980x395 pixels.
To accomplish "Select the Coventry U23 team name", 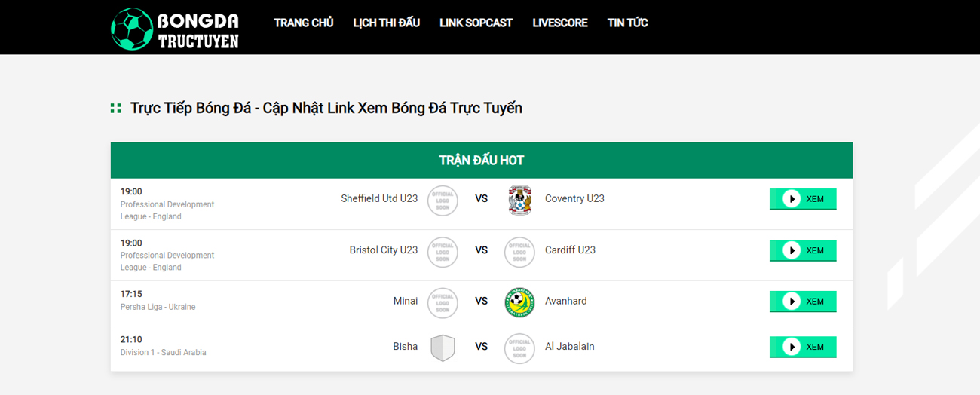I will 574,199.
